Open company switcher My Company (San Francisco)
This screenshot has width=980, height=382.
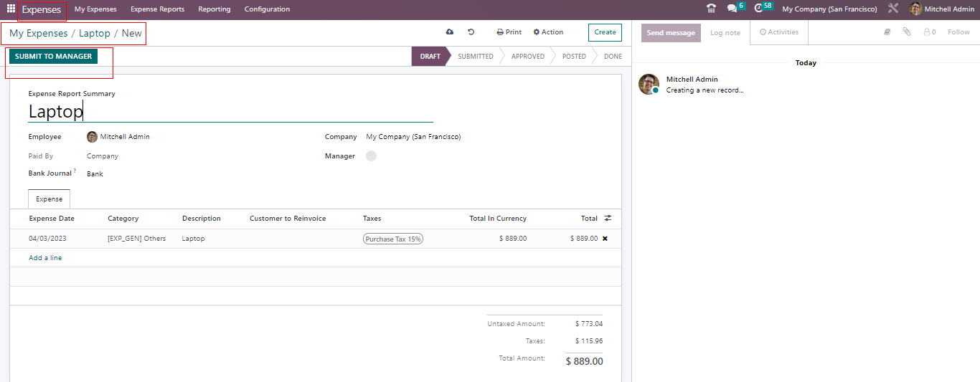[x=829, y=9]
